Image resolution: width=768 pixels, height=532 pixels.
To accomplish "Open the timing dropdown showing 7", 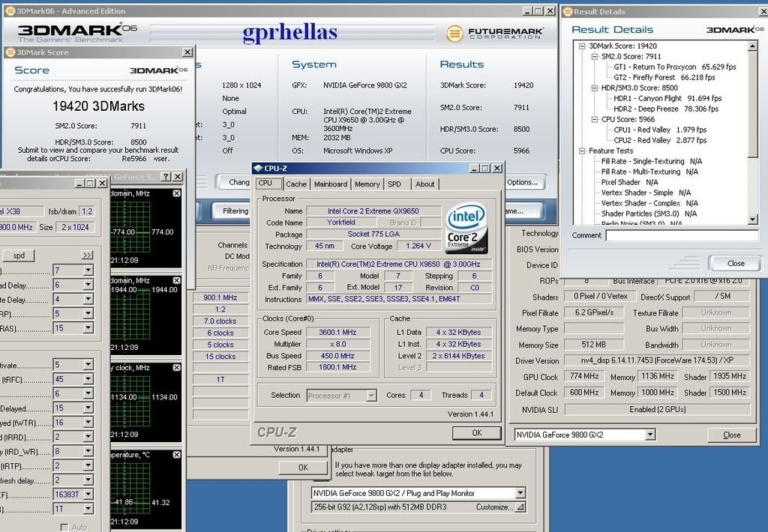I will click(88, 270).
